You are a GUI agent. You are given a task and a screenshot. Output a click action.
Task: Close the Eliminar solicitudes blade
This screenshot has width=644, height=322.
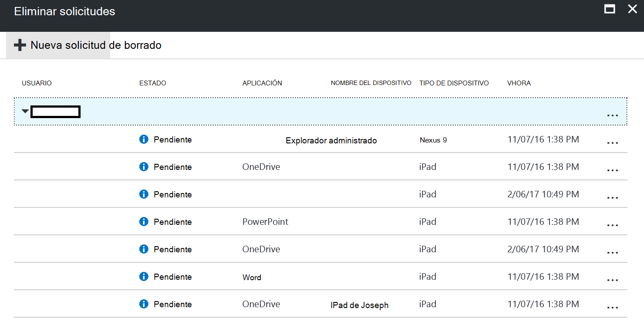tap(632, 9)
